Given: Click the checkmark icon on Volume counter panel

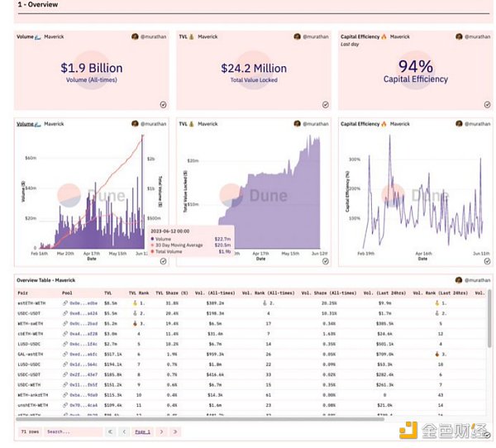Looking at the screenshot, I should (x=163, y=104).
